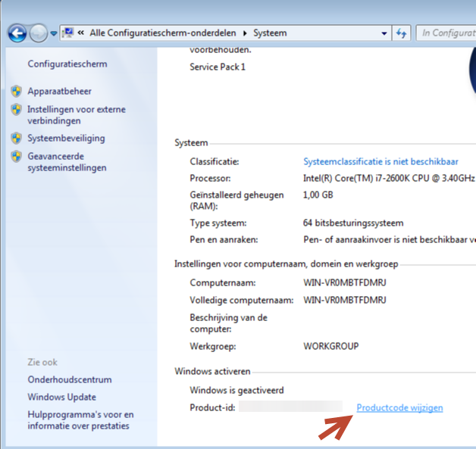
Task: Click the 'Beschrijving van de computer:' label
Action: pyautogui.click(x=229, y=323)
